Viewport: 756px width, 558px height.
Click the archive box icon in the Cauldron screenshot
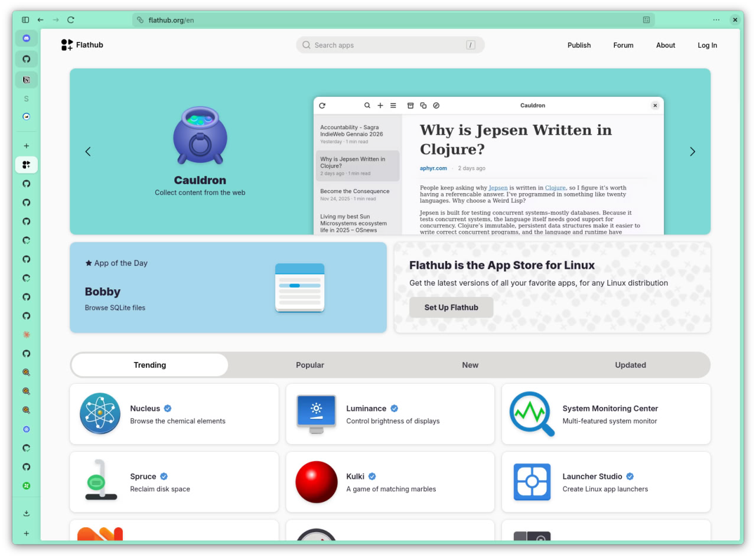[x=410, y=106]
